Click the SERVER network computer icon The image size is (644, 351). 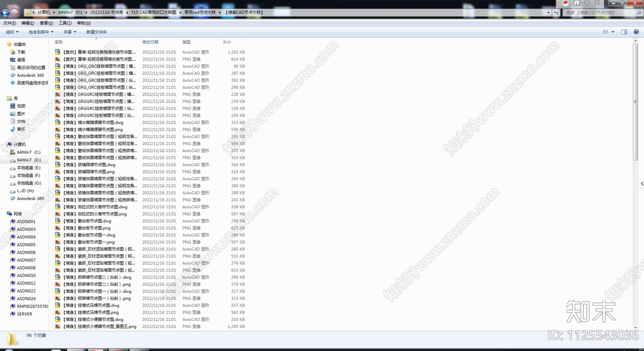(x=13, y=314)
